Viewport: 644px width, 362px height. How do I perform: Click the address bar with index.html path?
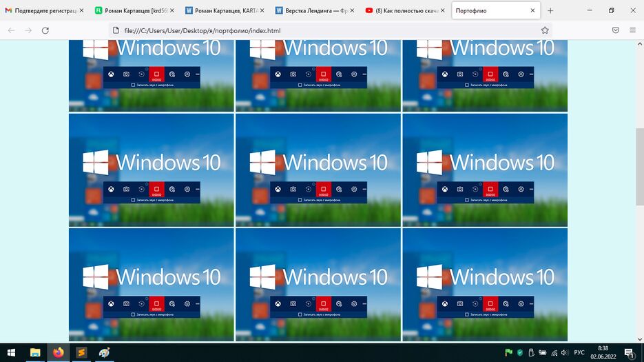329,30
